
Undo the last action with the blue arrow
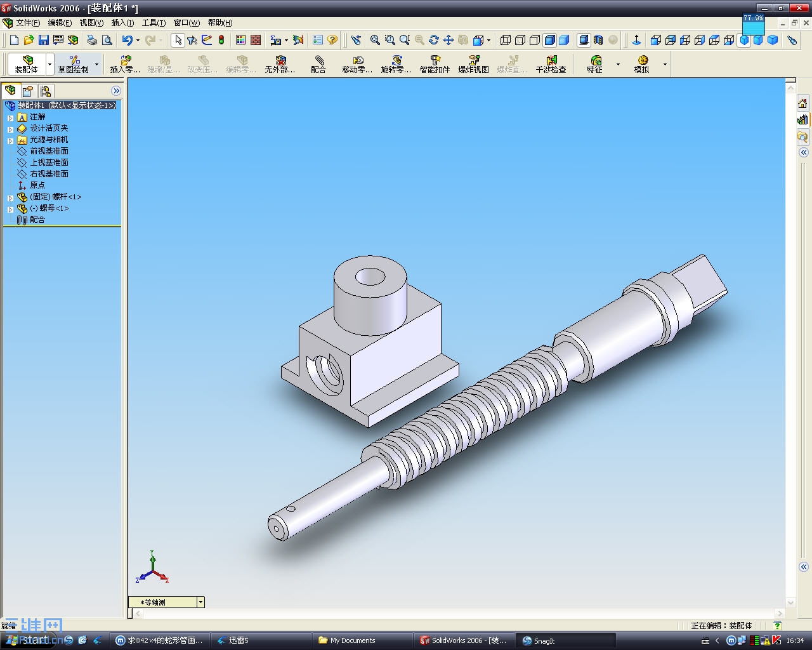pos(128,40)
